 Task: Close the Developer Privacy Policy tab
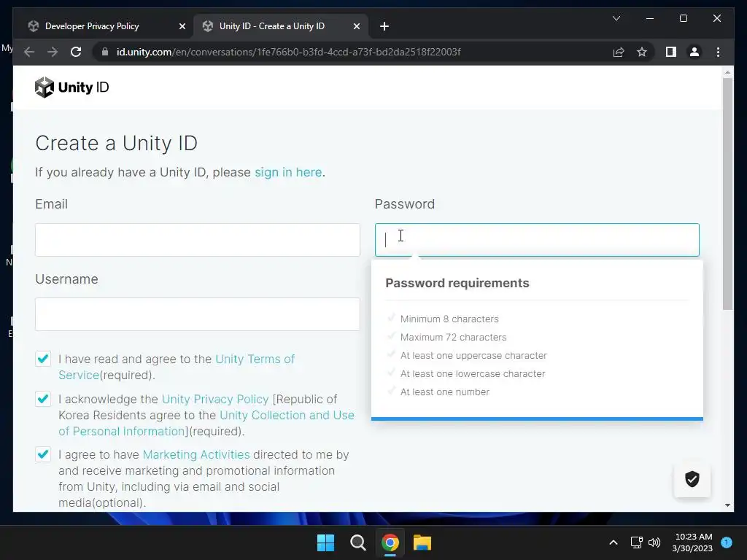click(182, 26)
